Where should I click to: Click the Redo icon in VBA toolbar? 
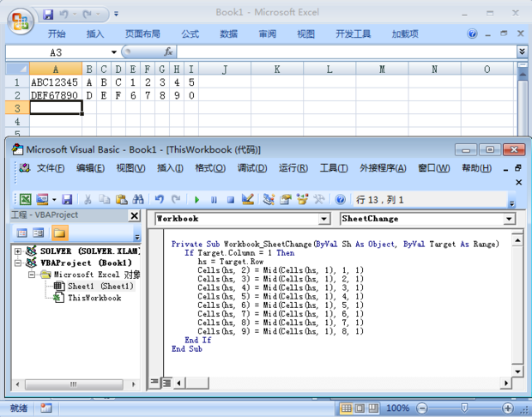tap(176, 200)
